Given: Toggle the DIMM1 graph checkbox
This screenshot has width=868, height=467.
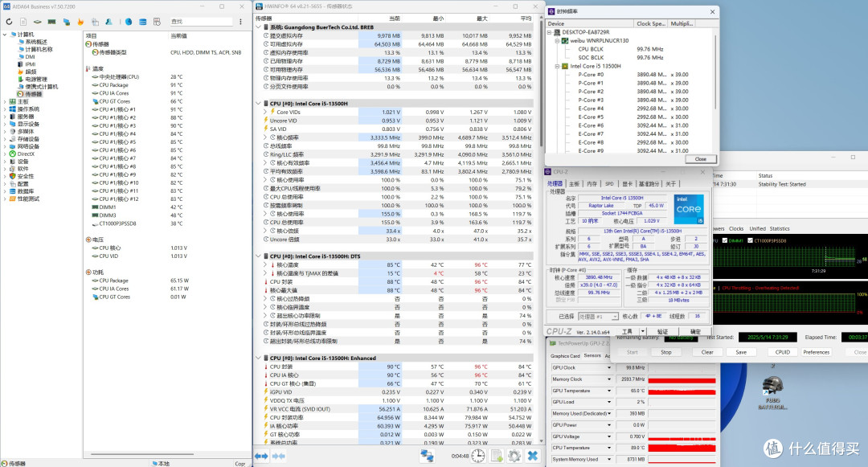Looking at the screenshot, I should point(725,240).
